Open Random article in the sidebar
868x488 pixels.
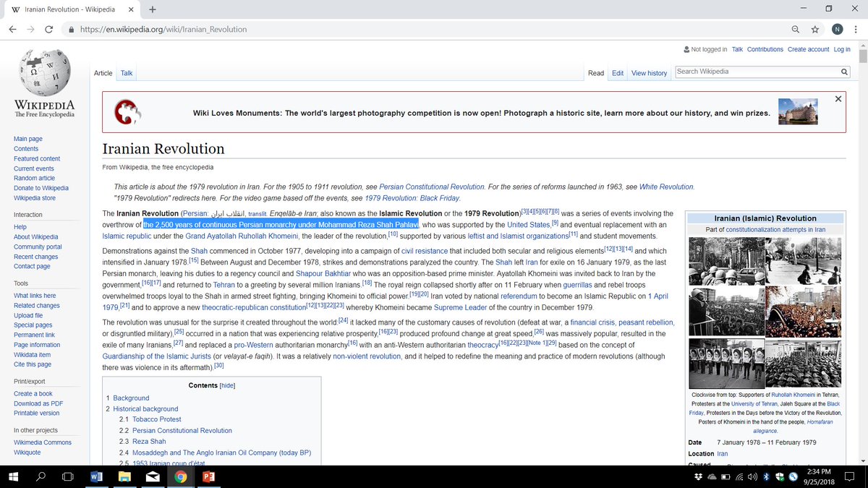pos(34,178)
